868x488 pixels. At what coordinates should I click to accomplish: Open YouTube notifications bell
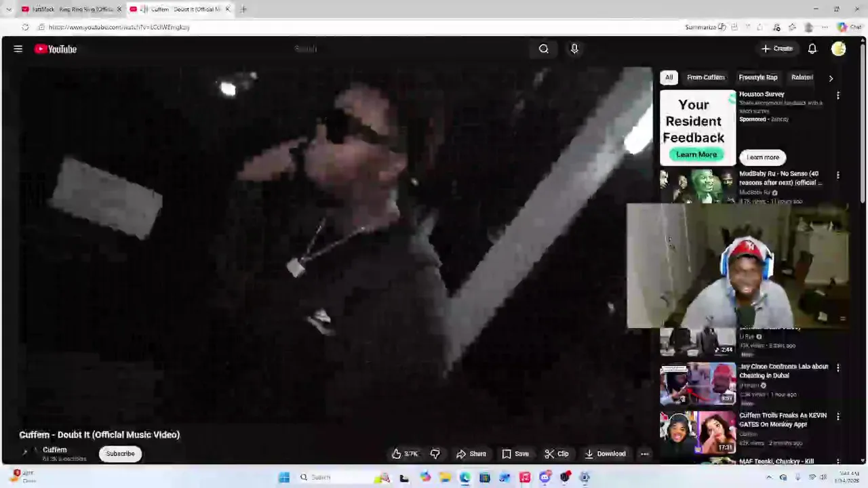click(x=812, y=49)
